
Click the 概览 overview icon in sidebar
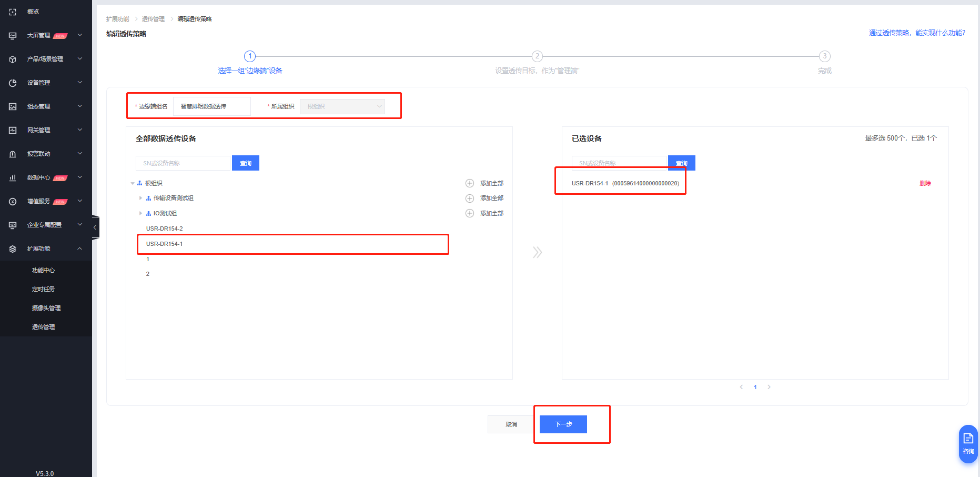click(x=13, y=12)
